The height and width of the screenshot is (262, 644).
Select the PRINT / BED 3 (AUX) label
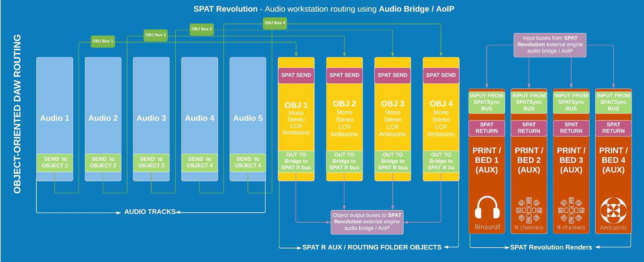pyautogui.click(x=571, y=160)
